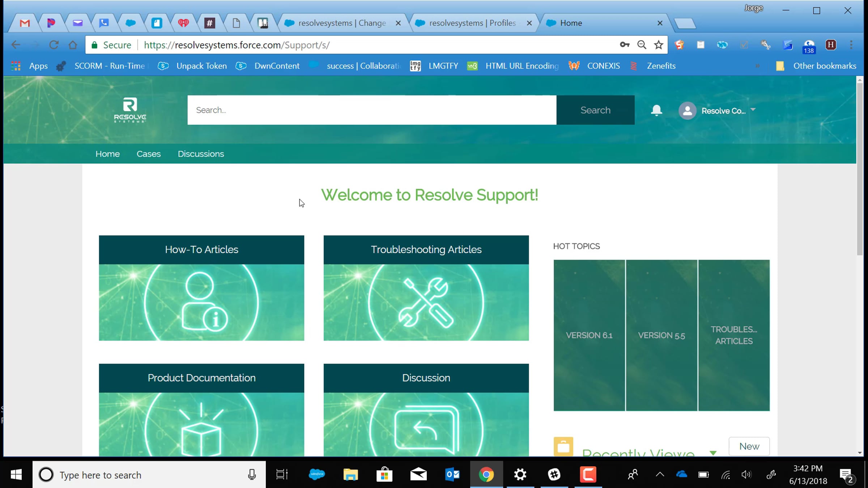Open the Troubleshooting Articles tile
Image resolution: width=868 pixels, height=488 pixels.
click(426, 288)
